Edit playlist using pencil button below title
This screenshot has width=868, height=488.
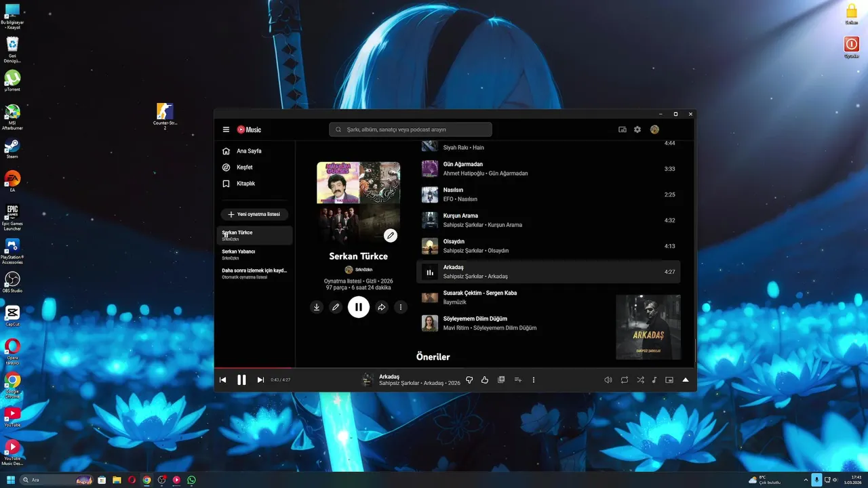pyautogui.click(x=335, y=307)
